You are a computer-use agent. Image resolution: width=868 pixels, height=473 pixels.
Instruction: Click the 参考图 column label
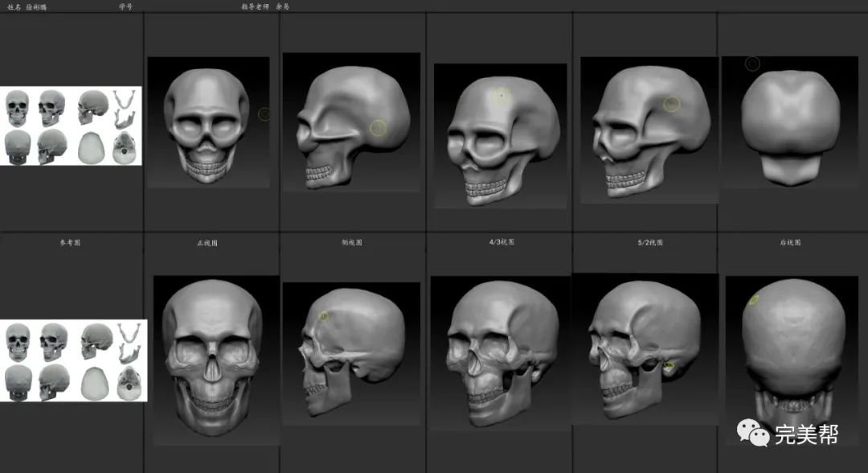pyautogui.click(x=70, y=243)
